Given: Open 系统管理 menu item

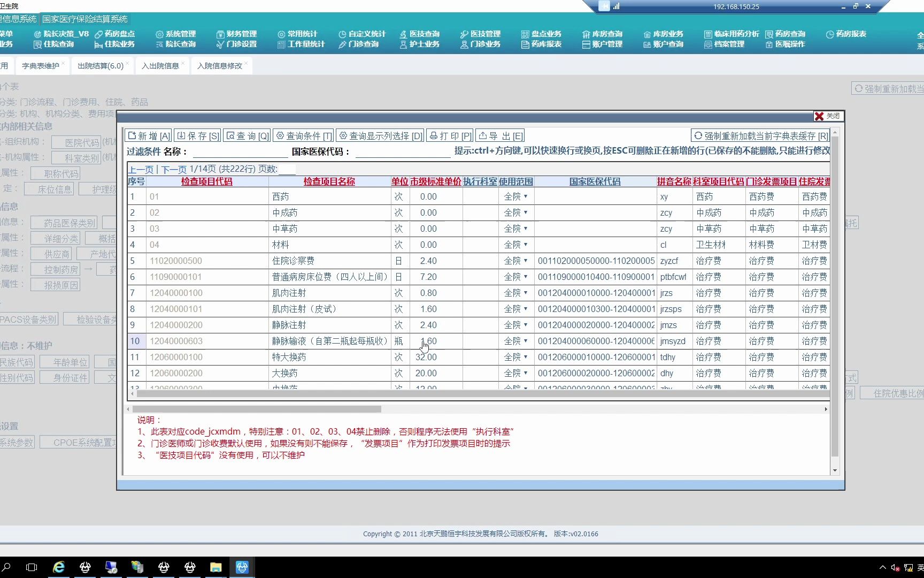Looking at the screenshot, I should [176, 34].
